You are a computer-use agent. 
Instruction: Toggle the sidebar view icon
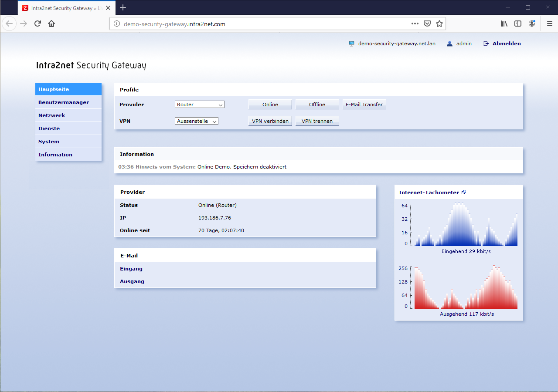[518, 24]
